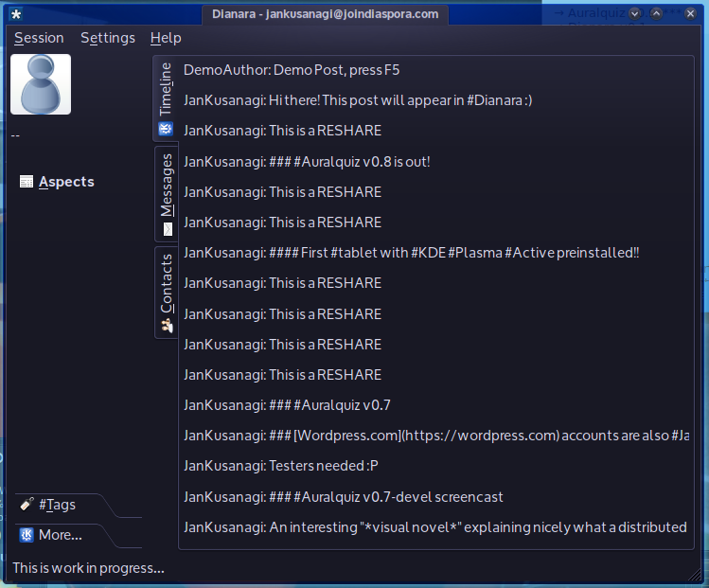Open the Help menu
The height and width of the screenshot is (588, 709).
(166, 38)
